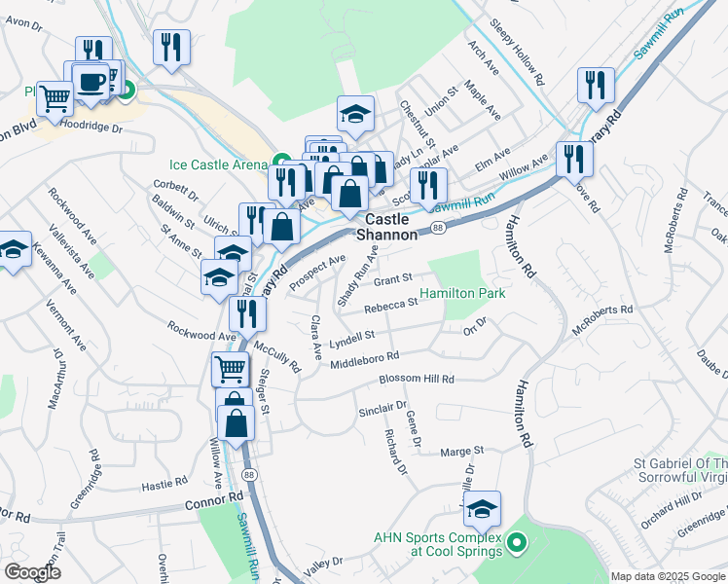Screen dimensions: 728x584
Task: Click the Ice Castle Arena green pin
Action: tap(282, 163)
